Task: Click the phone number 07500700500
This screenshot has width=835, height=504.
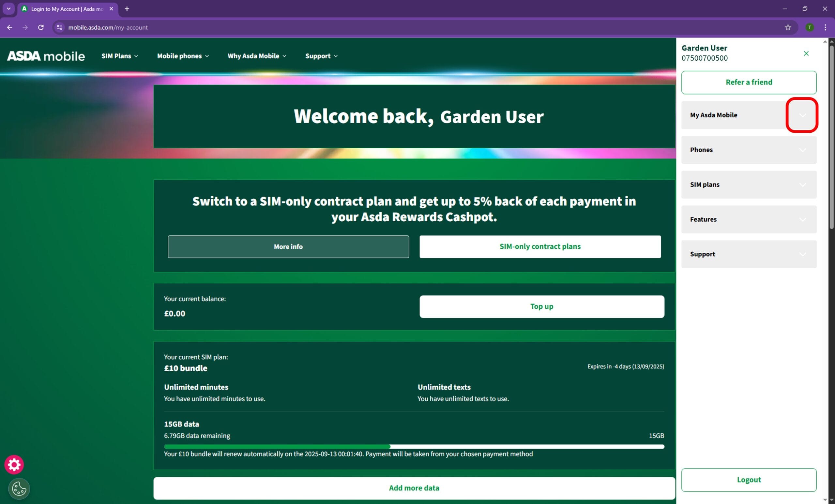Action: (704, 58)
